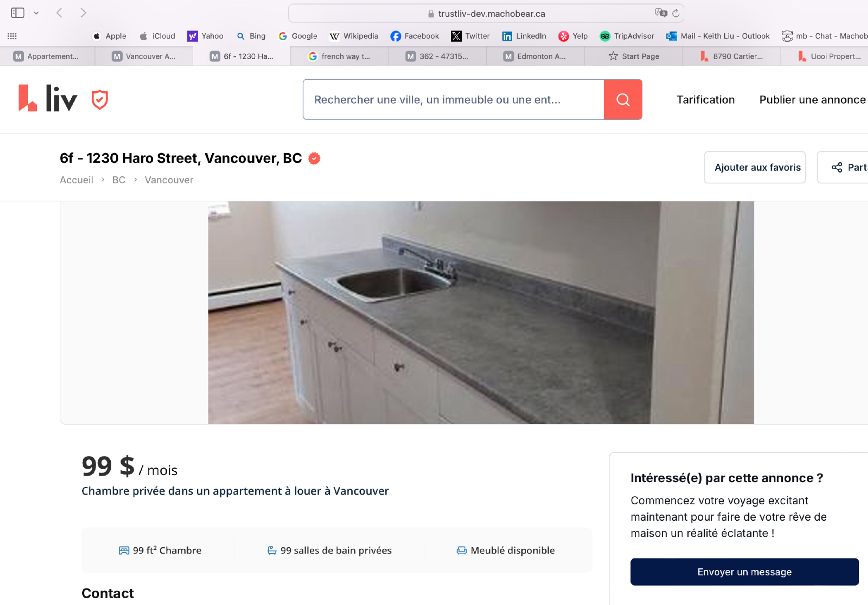Viewport: 868px width, 605px height.
Task: Click the bed icon next to 99 ft² Chambre
Action: click(x=124, y=551)
